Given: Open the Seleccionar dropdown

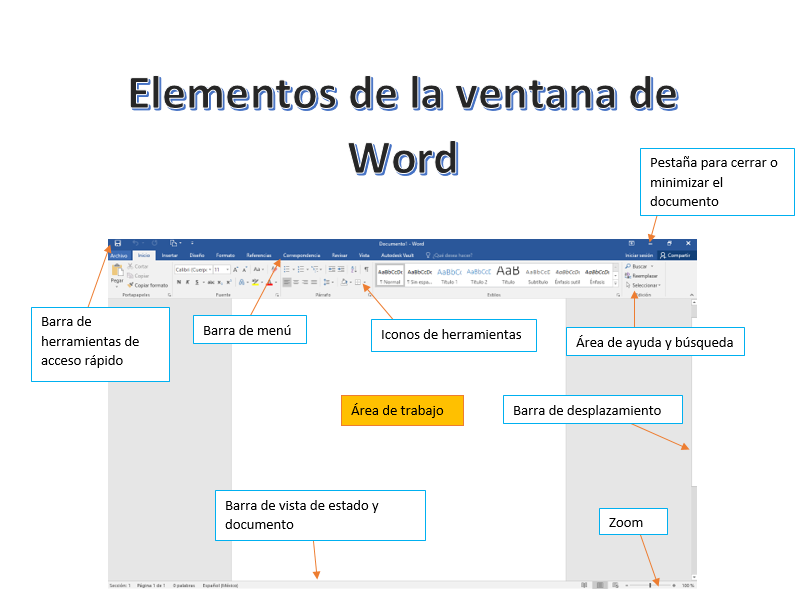Looking at the screenshot, I should (643, 285).
